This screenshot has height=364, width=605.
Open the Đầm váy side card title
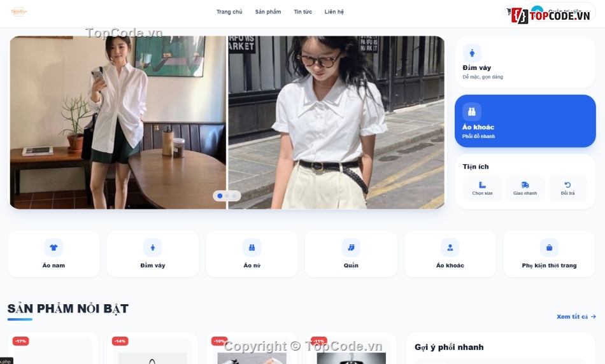(x=476, y=67)
